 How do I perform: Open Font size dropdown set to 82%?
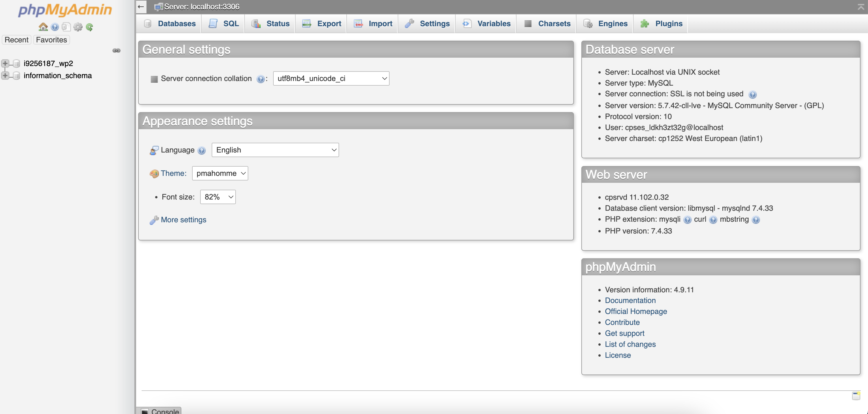pos(218,197)
